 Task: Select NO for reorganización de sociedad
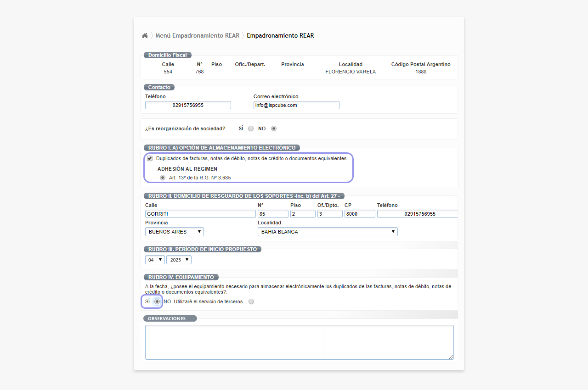(274, 129)
